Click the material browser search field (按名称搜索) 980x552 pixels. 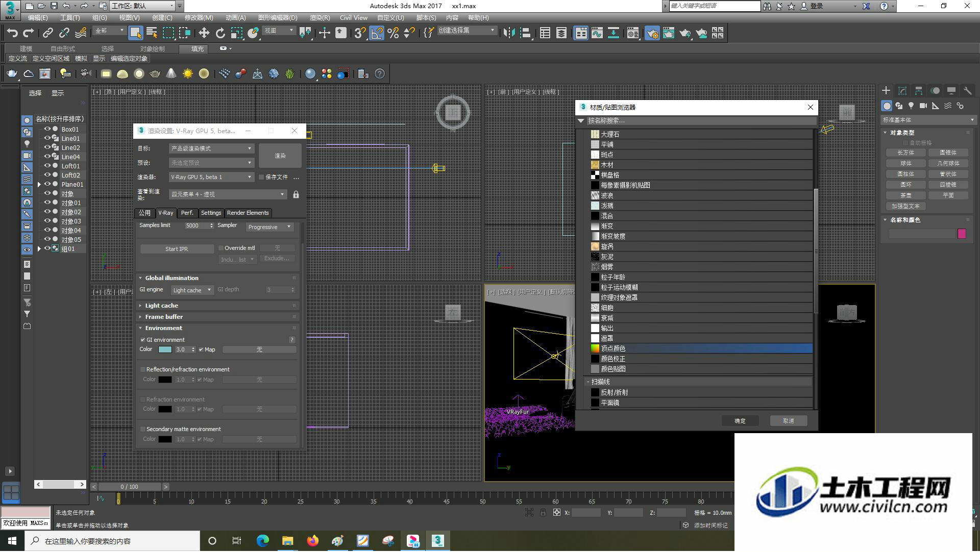(701, 121)
